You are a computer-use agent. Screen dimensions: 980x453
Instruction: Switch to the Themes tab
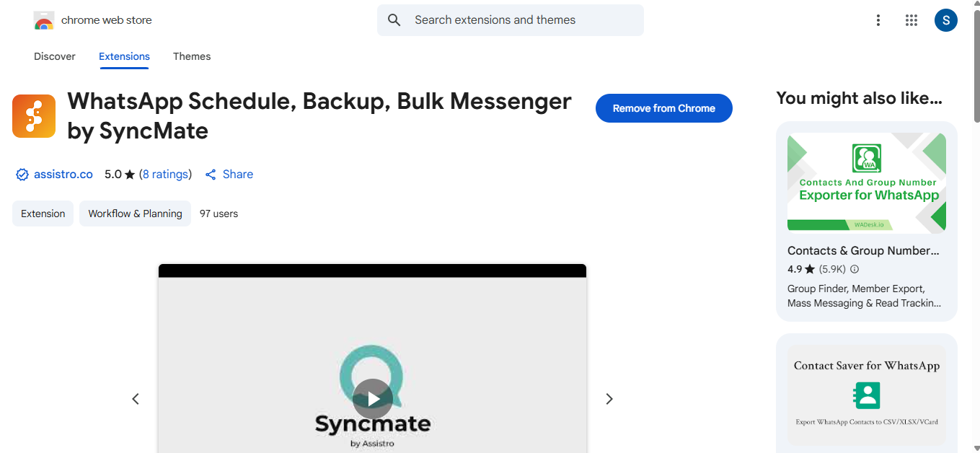(x=192, y=56)
